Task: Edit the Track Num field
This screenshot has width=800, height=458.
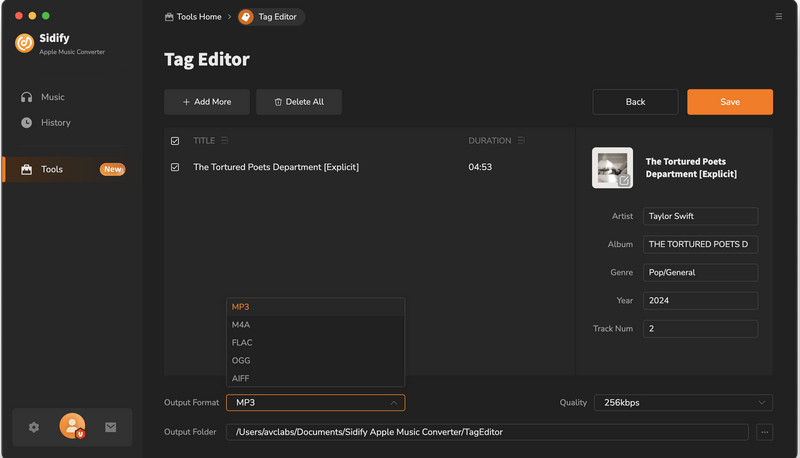Action: click(x=700, y=328)
